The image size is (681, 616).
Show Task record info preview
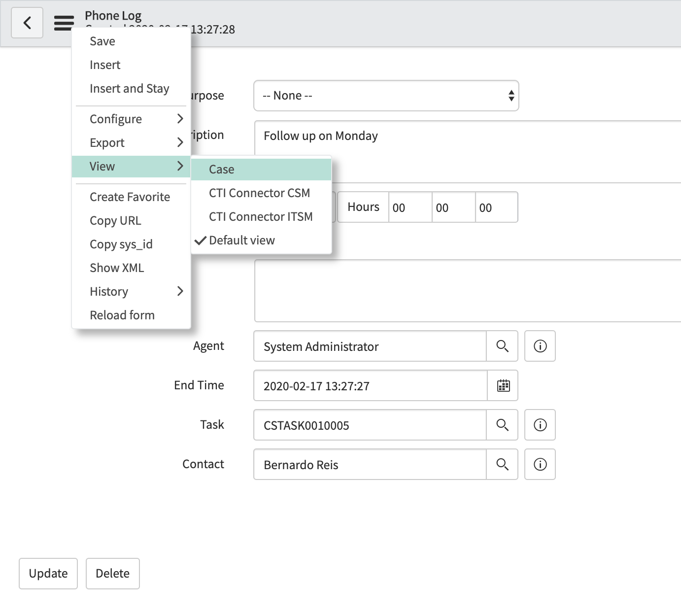[540, 425]
